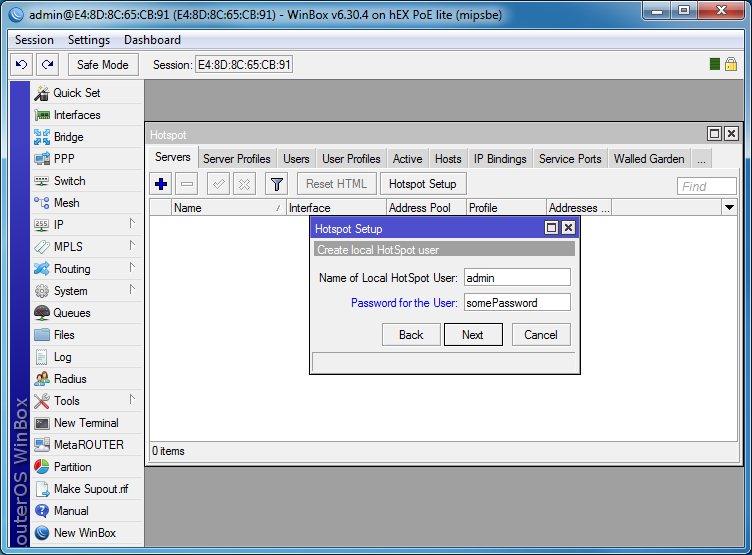This screenshot has width=752, height=555.
Task: Expand the Routing submenu
Action: pos(132,268)
